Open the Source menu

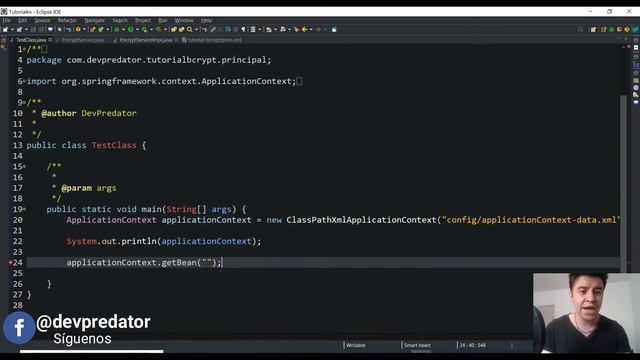pyautogui.click(x=42, y=20)
